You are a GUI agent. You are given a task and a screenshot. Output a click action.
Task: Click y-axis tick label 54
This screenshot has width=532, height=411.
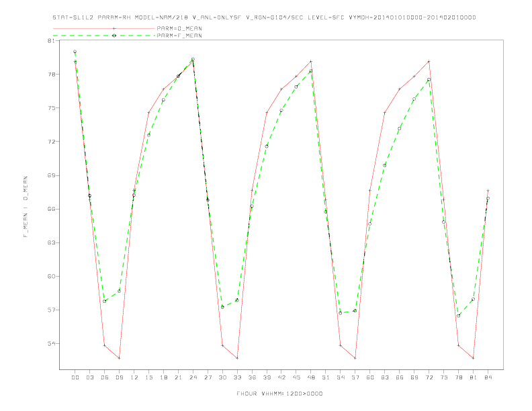52,343
